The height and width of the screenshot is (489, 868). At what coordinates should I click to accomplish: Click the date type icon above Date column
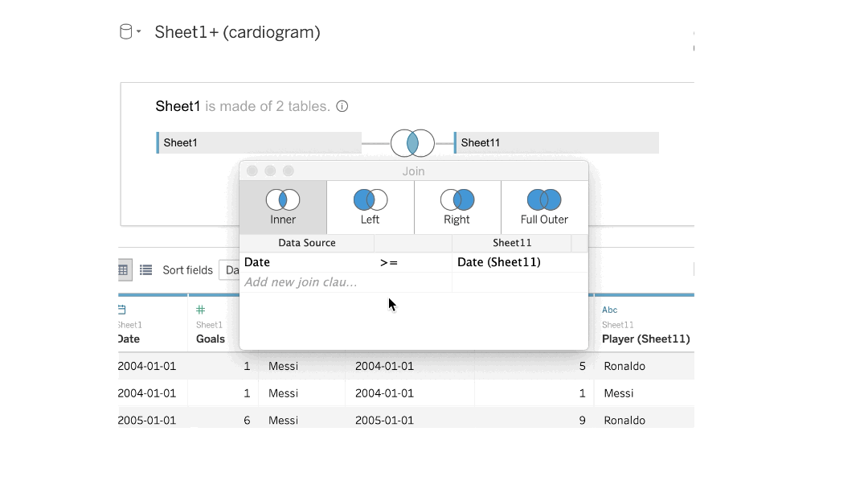pos(121,310)
